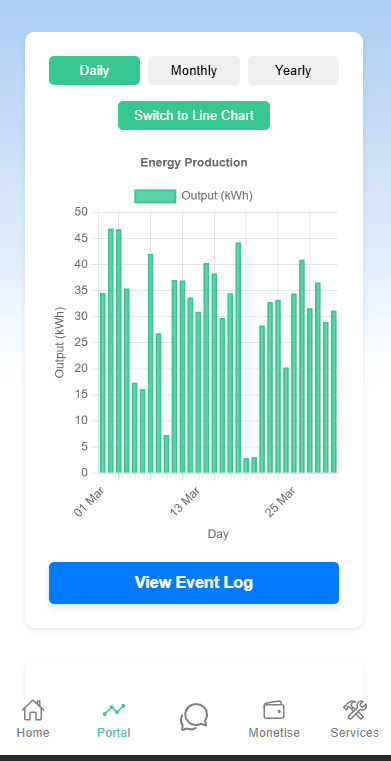Open the Services tools icon

pyautogui.click(x=355, y=710)
